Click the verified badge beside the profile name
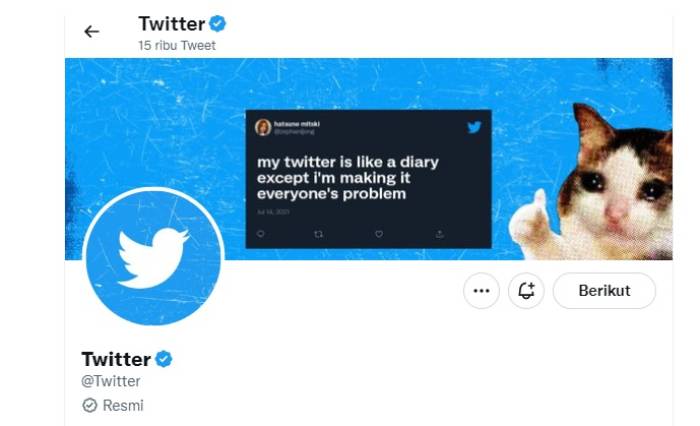The height and width of the screenshot is (426, 700). tap(163, 359)
